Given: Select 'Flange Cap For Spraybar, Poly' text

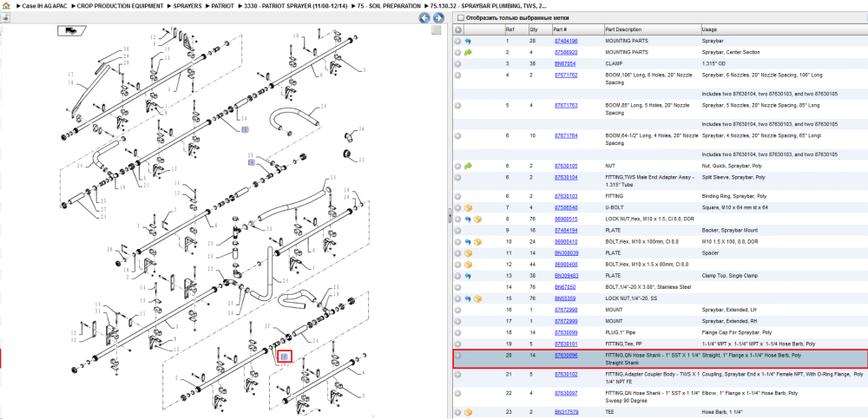Looking at the screenshot, I should pyautogui.click(x=737, y=332).
